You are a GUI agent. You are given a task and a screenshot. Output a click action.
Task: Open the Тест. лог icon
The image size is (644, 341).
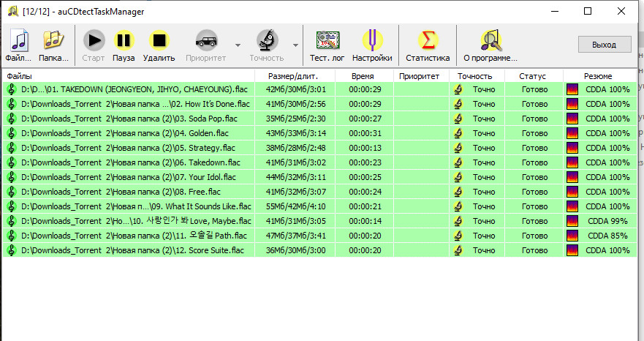[x=327, y=40]
